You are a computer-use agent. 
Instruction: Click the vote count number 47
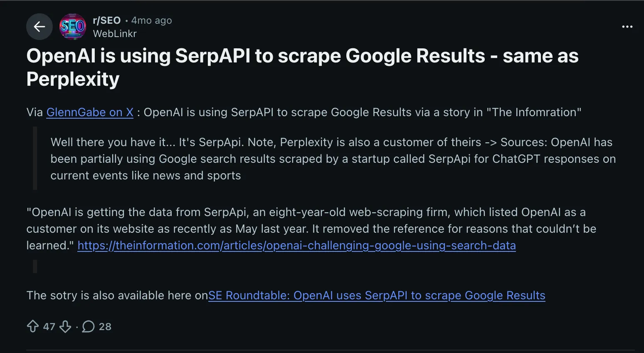[49, 327]
